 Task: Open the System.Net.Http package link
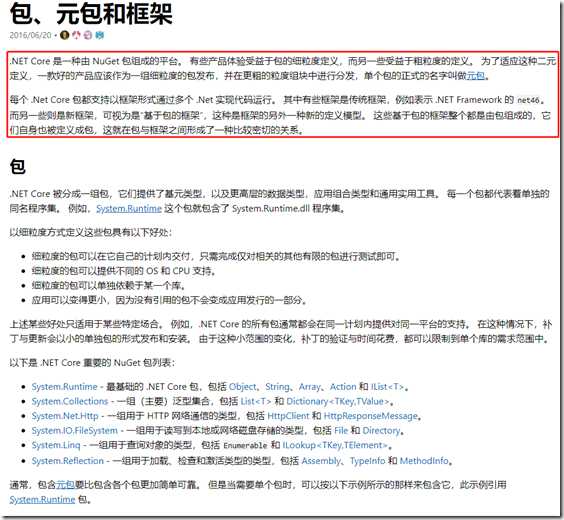click(65, 416)
